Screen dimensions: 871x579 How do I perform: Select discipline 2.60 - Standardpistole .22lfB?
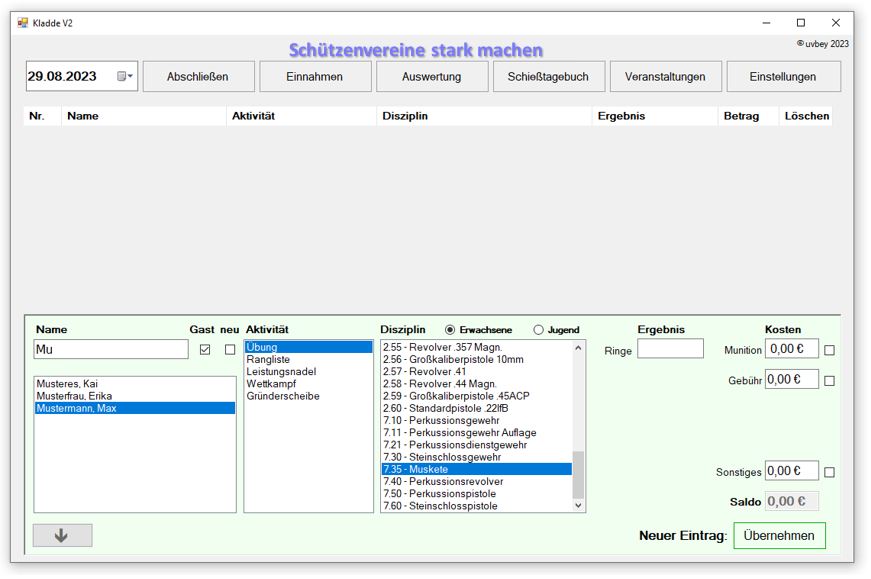pos(477,408)
